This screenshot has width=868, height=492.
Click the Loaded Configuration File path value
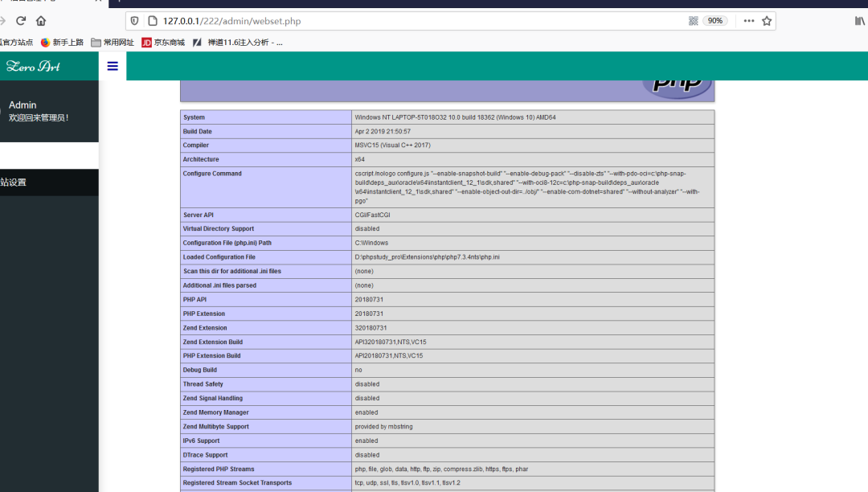click(x=427, y=257)
